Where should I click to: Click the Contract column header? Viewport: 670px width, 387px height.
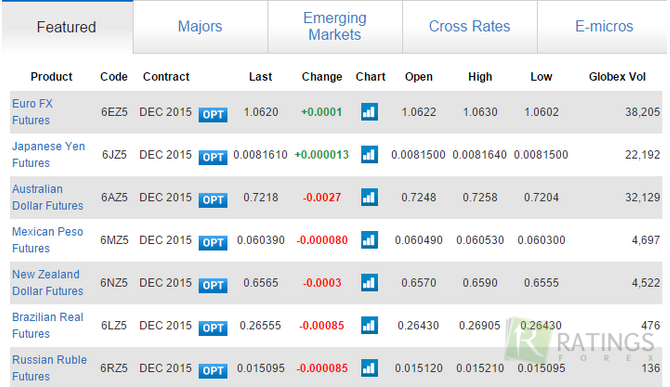click(166, 77)
